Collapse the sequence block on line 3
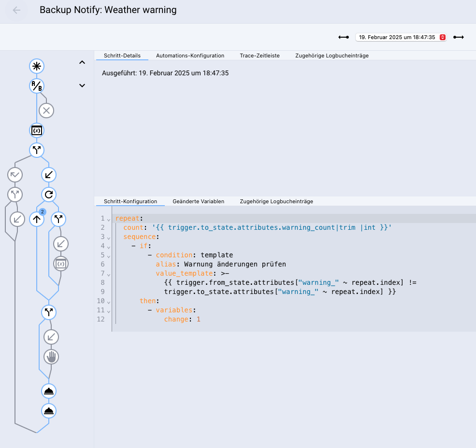476x448 pixels. click(x=109, y=238)
